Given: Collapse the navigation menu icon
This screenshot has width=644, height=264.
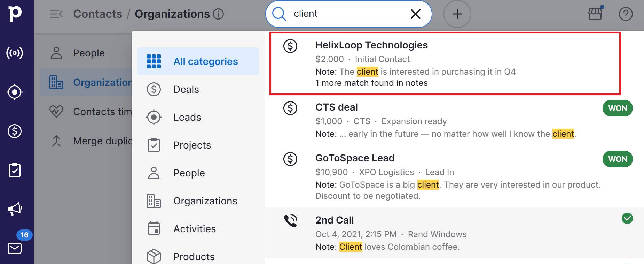Looking at the screenshot, I should click(x=56, y=14).
